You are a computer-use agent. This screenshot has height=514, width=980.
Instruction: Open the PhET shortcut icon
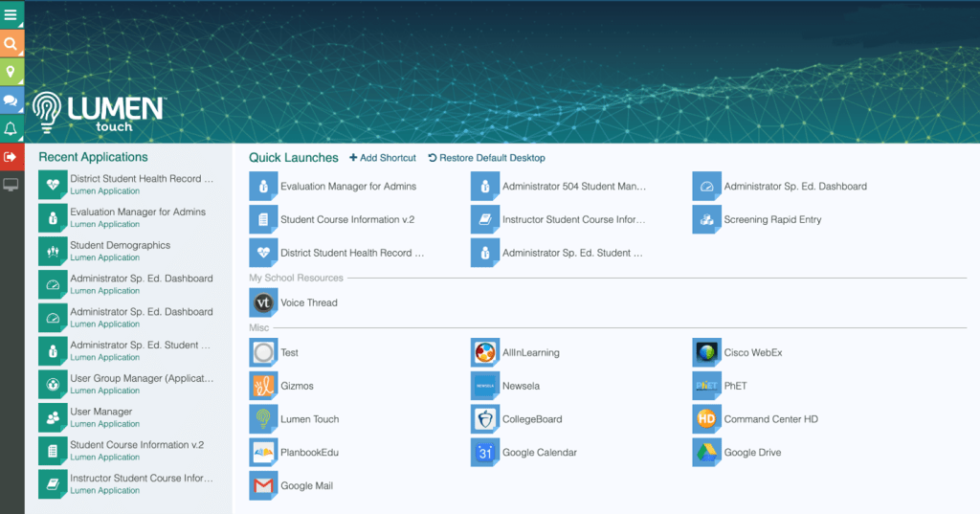click(x=706, y=386)
